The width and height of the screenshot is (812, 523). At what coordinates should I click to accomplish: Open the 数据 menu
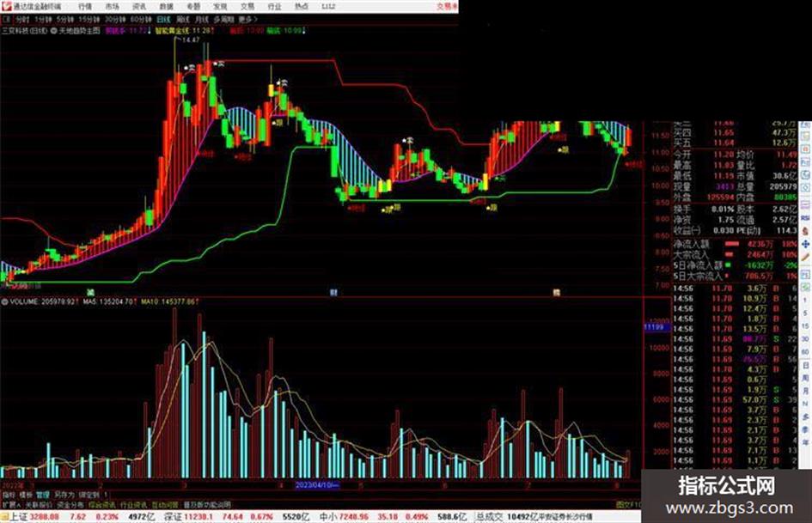tap(166, 7)
